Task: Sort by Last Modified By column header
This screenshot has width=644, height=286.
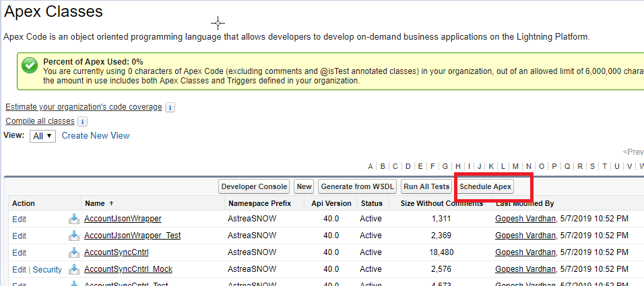Action: click(525, 203)
